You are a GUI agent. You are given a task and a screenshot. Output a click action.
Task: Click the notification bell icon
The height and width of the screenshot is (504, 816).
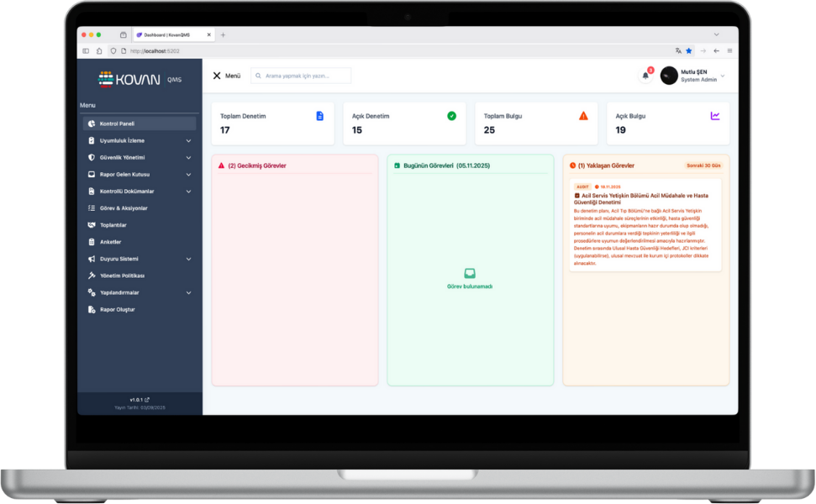(645, 76)
